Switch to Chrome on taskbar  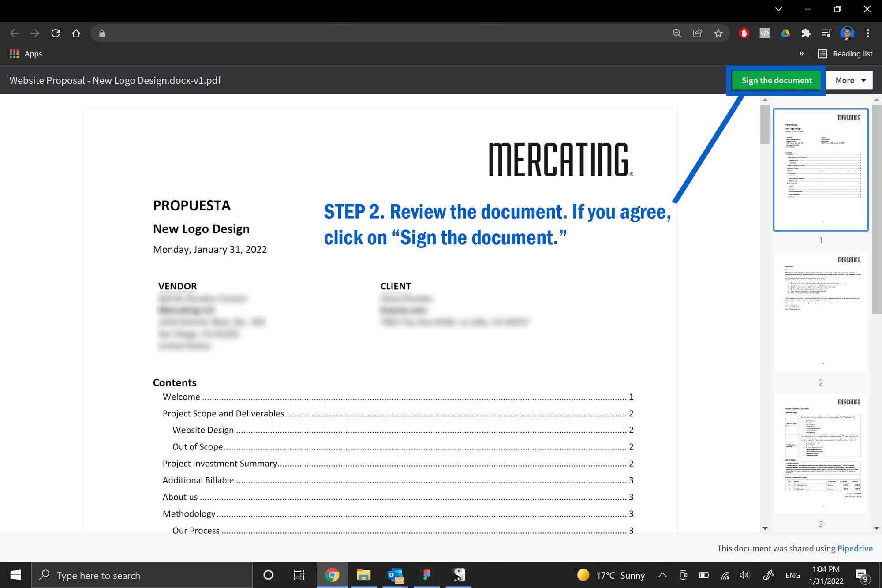tap(332, 575)
